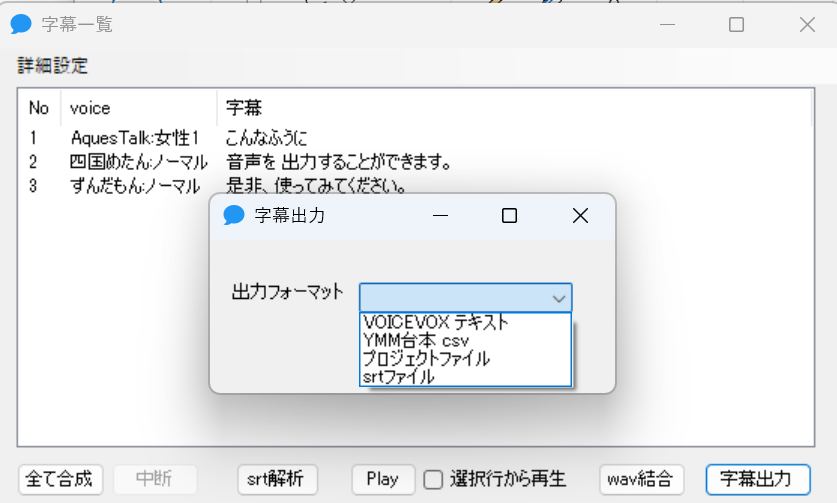Maximize the 字幕出力 dialog
The image size is (837, 503).
[509, 216]
